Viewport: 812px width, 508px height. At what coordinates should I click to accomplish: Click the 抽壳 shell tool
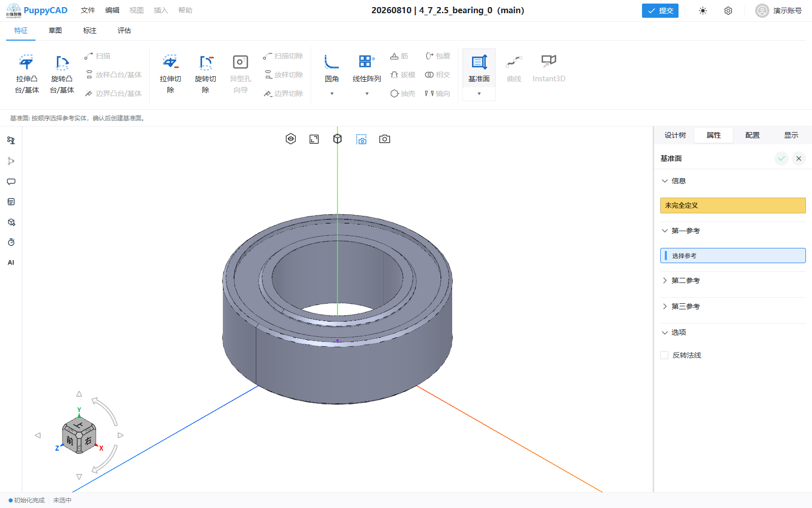point(403,93)
